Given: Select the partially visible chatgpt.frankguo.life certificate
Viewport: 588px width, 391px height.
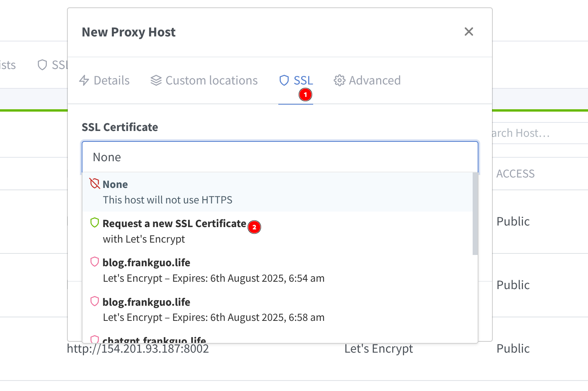Looking at the screenshot, I should point(154,339).
